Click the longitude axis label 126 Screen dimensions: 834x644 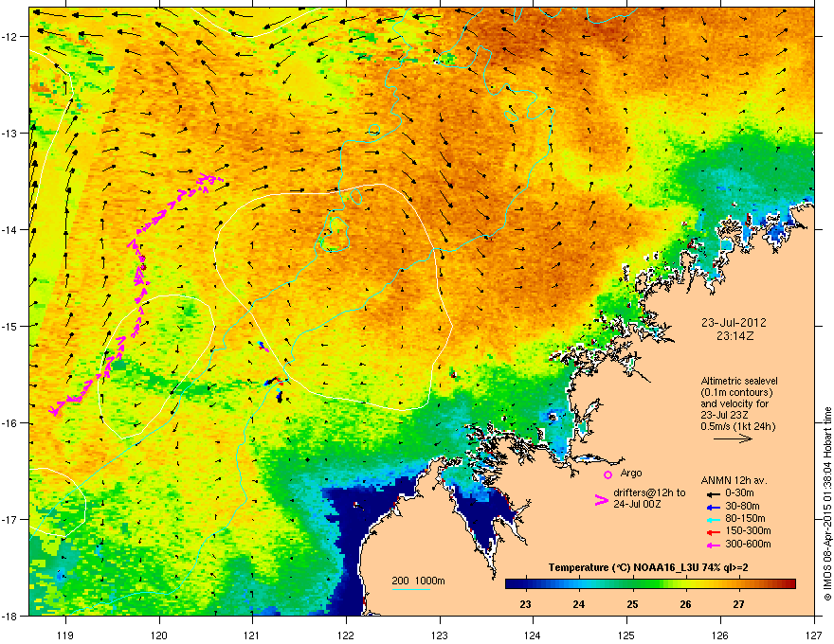[720, 635]
